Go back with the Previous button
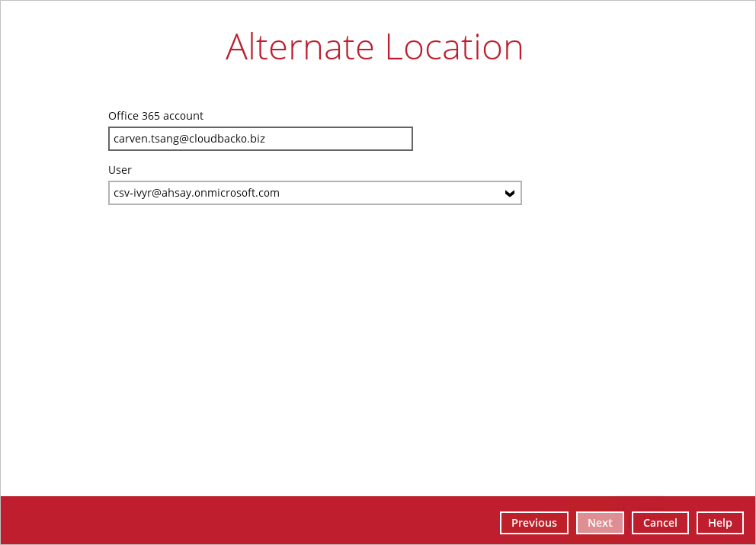 point(533,523)
